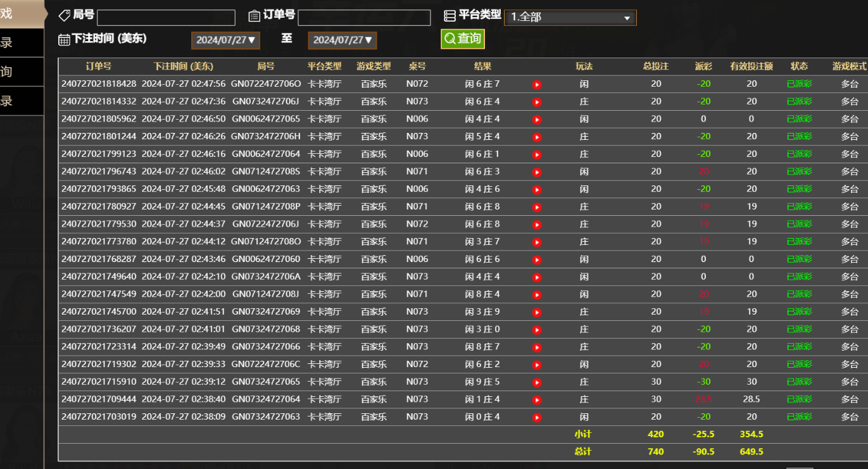Image resolution: width=868 pixels, height=469 pixels.
Task: Click the magnifier icon inside the 查询 button
Action: tap(450, 39)
